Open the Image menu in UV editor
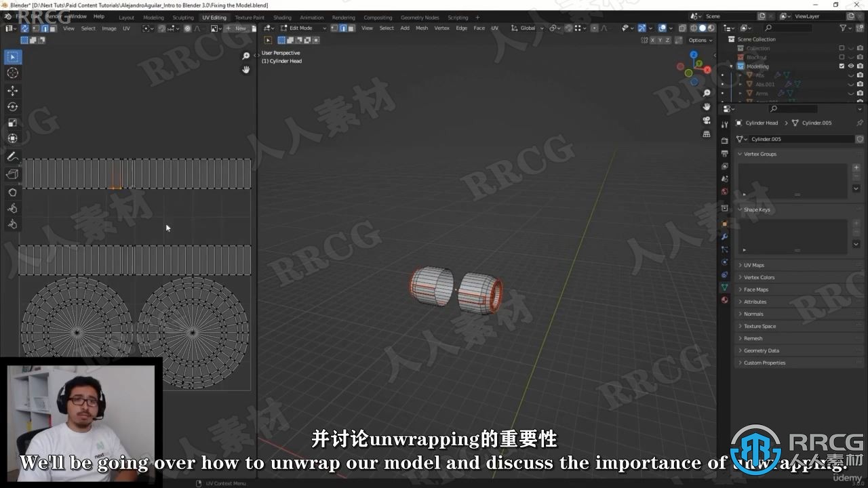 click(109, 28)
